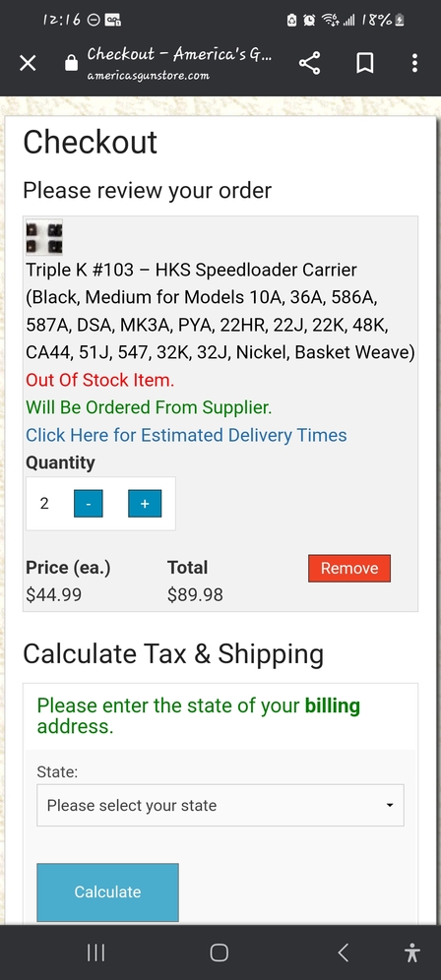This screenshot has width=441, height=980.
Task: Tap the share icon in browser toolbar
Action: point(309,63)
